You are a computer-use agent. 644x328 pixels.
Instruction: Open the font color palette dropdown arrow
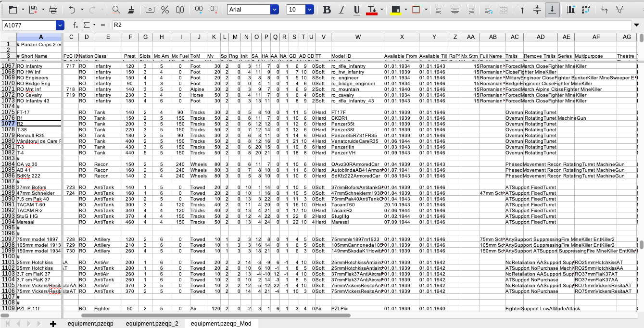382,10
